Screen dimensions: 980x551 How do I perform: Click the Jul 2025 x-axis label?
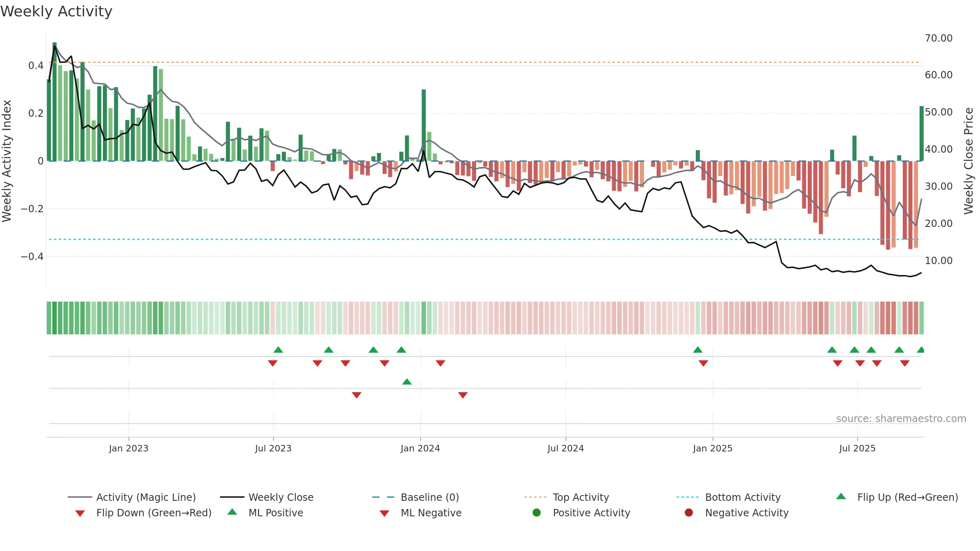click(857, 449)
